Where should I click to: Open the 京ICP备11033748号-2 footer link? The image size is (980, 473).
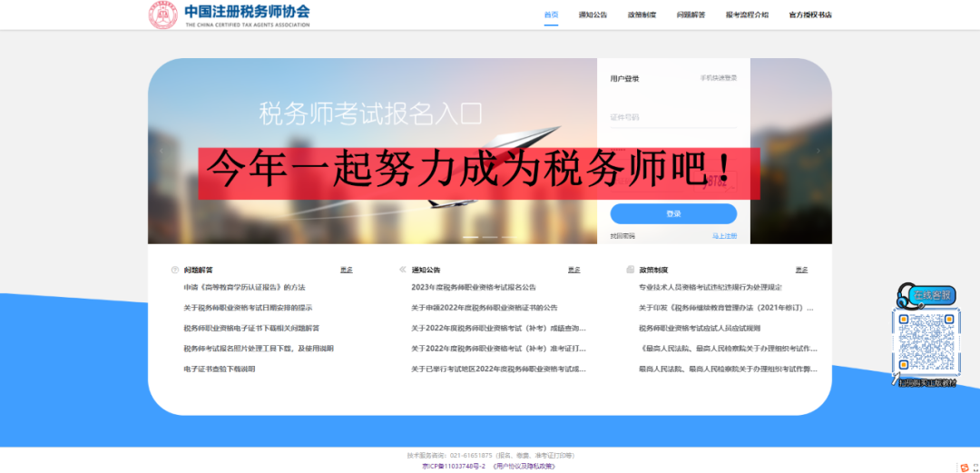454,466
